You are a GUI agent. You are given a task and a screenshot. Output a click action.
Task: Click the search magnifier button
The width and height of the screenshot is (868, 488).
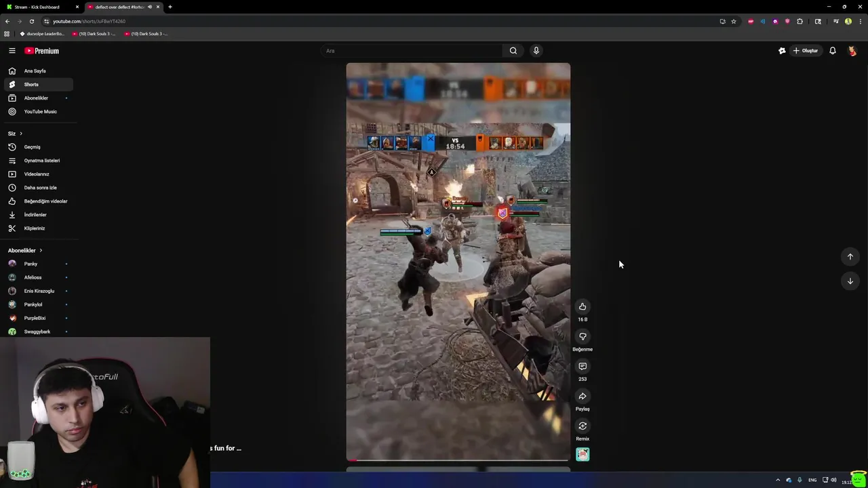513,51
